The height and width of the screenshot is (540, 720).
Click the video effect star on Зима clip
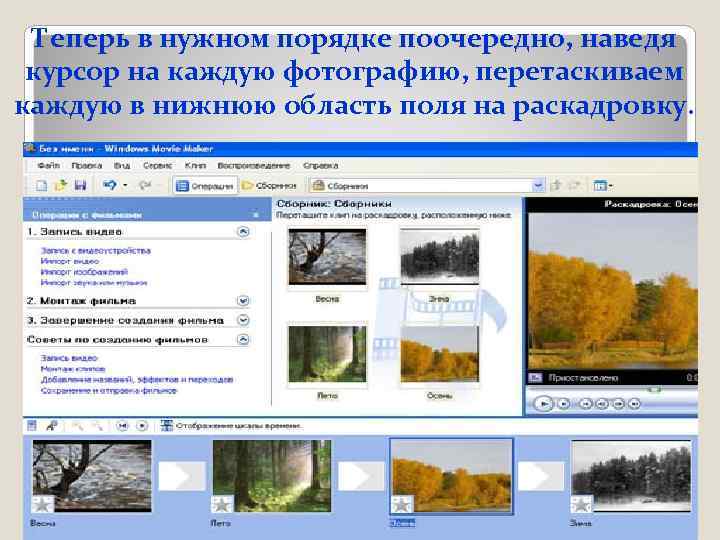point(581,504)
